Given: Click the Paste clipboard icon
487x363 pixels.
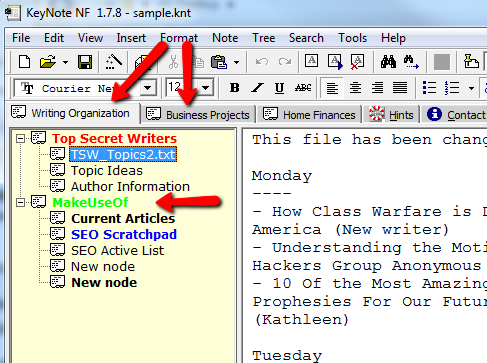Looking at the screenshot, I should (x=219, y=62).
